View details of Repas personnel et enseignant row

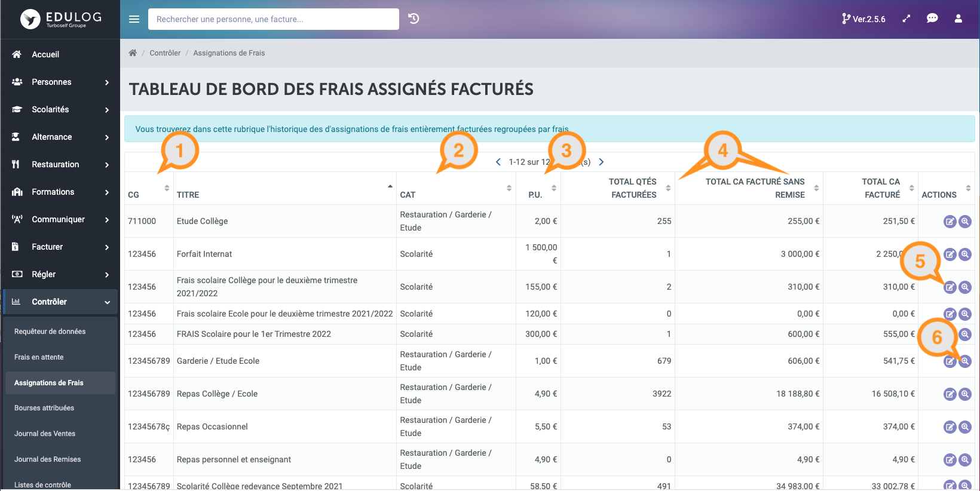(x=965, y=460)
